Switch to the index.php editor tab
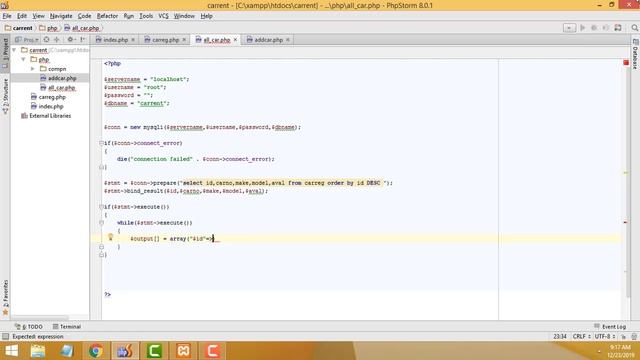The width and height of the screenshot is (640, 360). point(115,40)
